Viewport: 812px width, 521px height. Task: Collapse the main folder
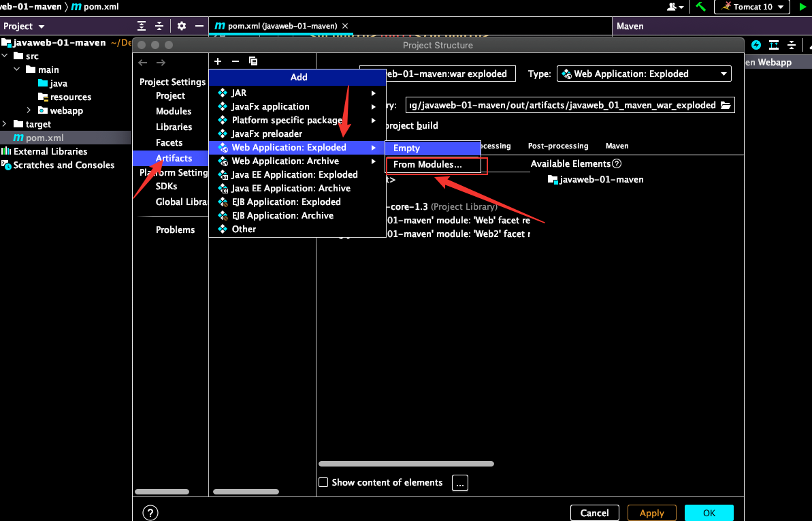[x=17, y=69]
